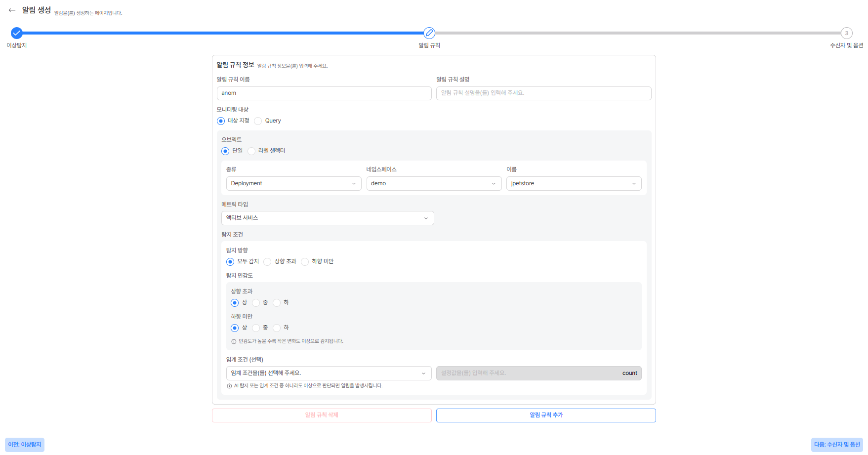
Task: Select 모두 감지 detection direction
Action: click(230, 262)
